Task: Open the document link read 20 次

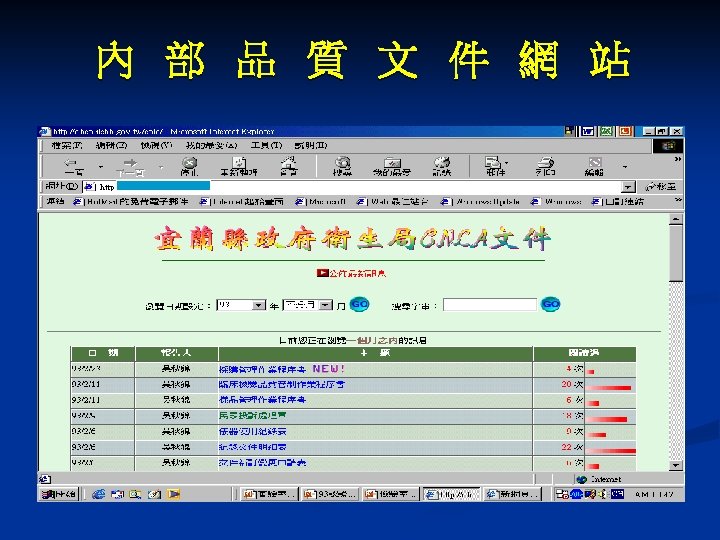Action: coord(282,384)
